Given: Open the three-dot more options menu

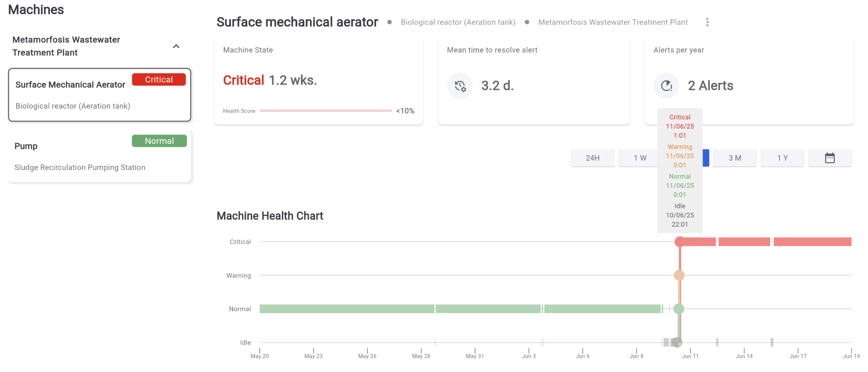Looking at the screenshot, I should tap(707, 22).
